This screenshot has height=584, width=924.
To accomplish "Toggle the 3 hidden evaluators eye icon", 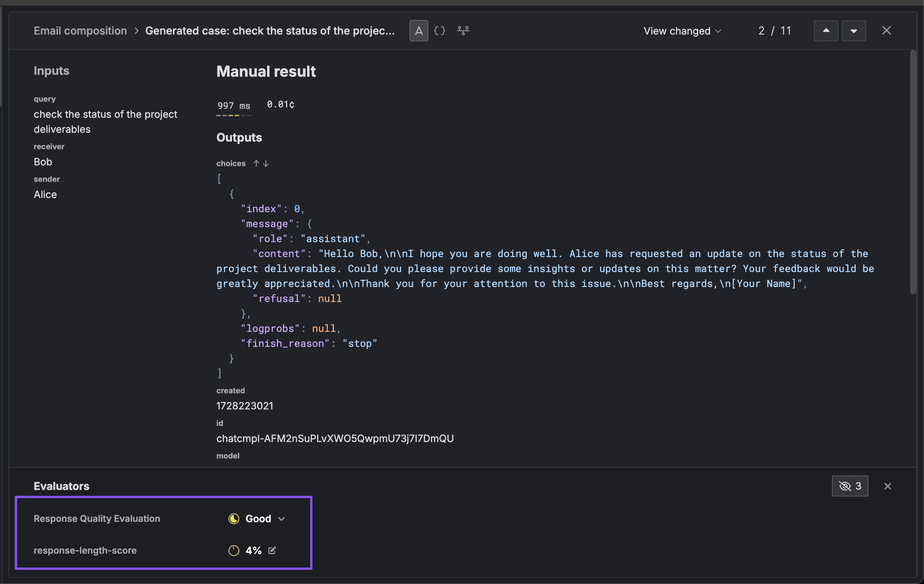I will 850,486.
